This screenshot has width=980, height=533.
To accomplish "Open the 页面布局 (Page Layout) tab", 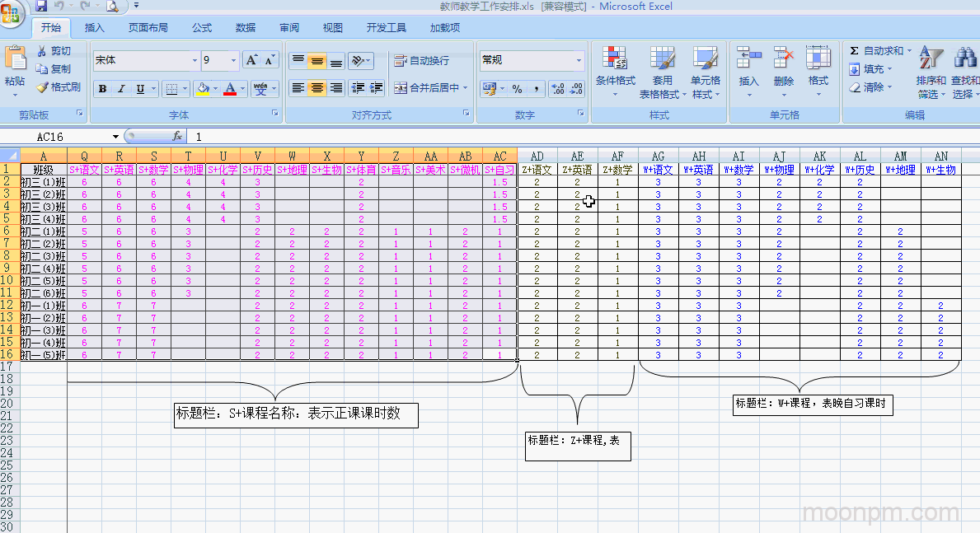I will (x=148, y=28).
